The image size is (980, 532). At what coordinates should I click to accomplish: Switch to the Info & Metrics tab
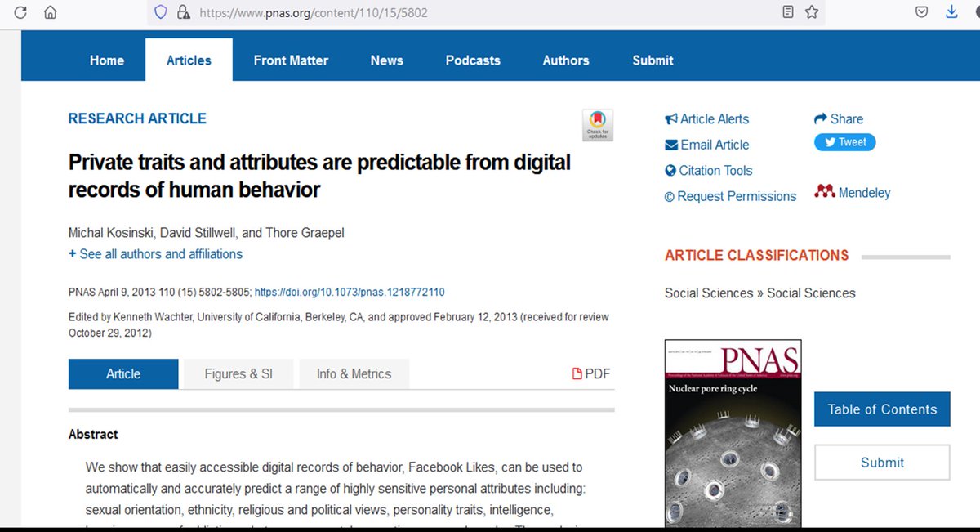[354, 373]
